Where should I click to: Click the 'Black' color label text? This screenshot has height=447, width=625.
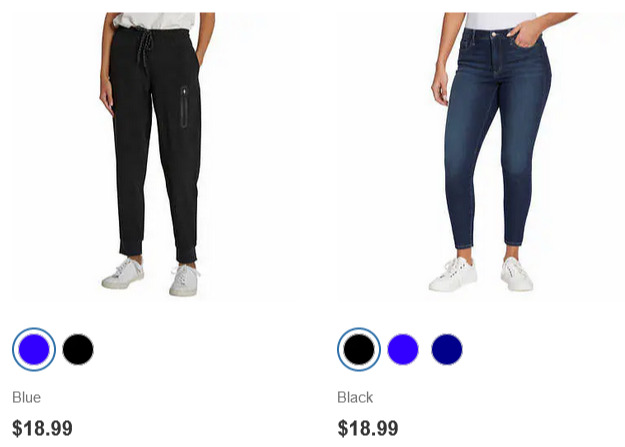[355, 397]
